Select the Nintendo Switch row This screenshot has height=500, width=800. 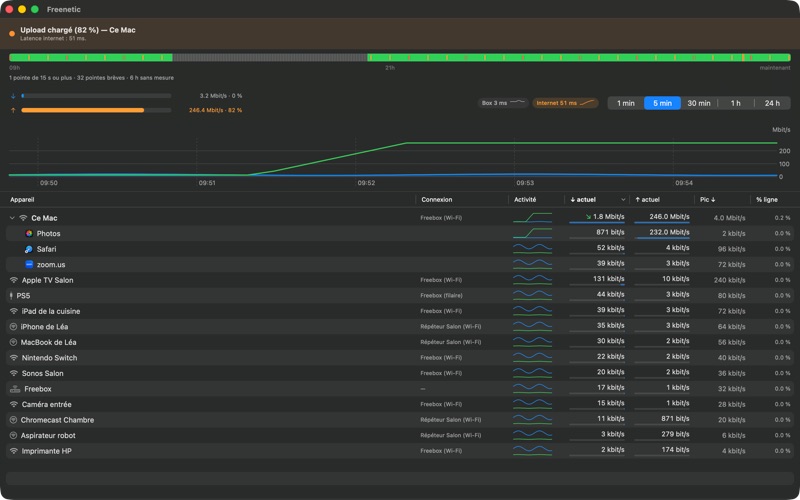(400, 358)
